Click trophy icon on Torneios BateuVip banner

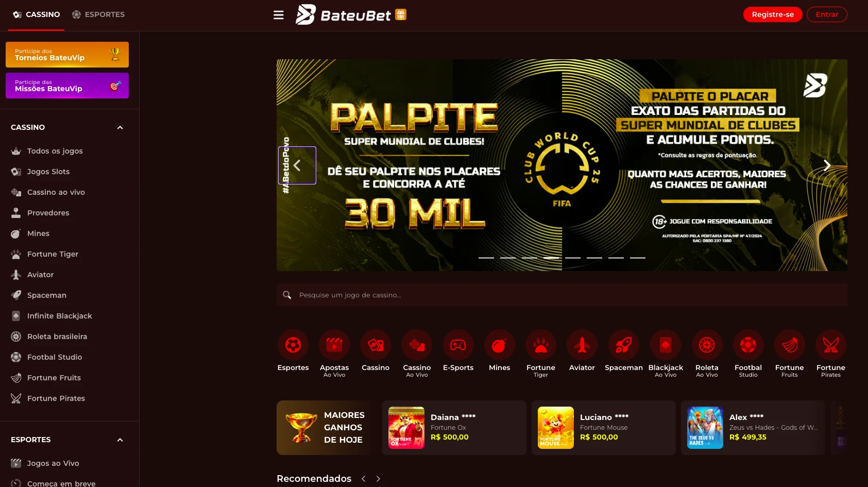(115, 54)
